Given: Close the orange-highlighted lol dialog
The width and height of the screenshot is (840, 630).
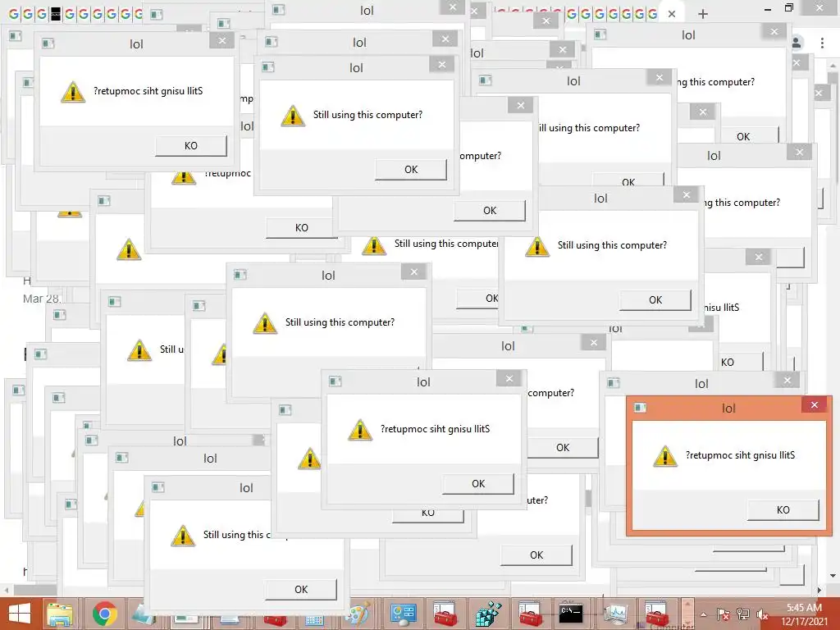Looking at the screenshot, I should tap(815, 405).
